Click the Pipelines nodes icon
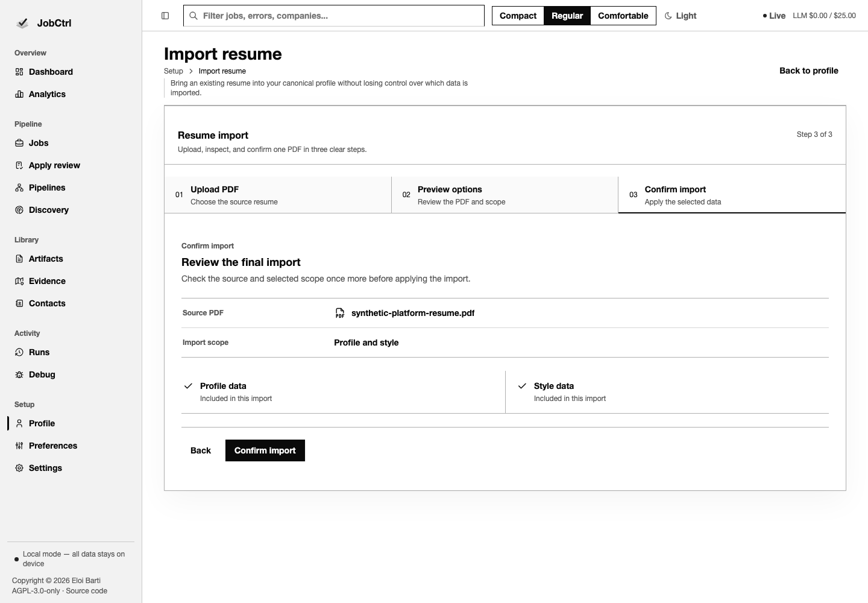868x603 pixels. (x=19, y=188)
